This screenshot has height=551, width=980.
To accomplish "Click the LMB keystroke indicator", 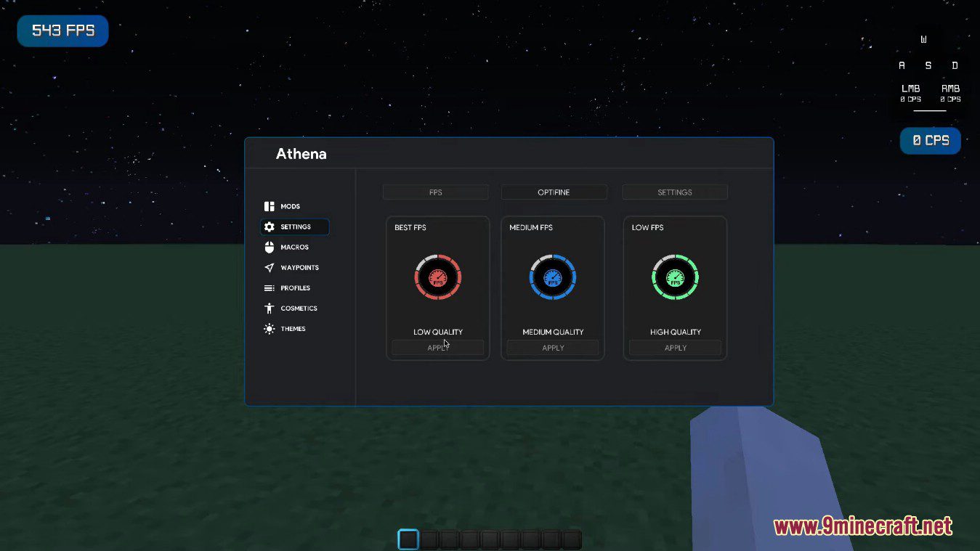I will [x=910, y=93].
